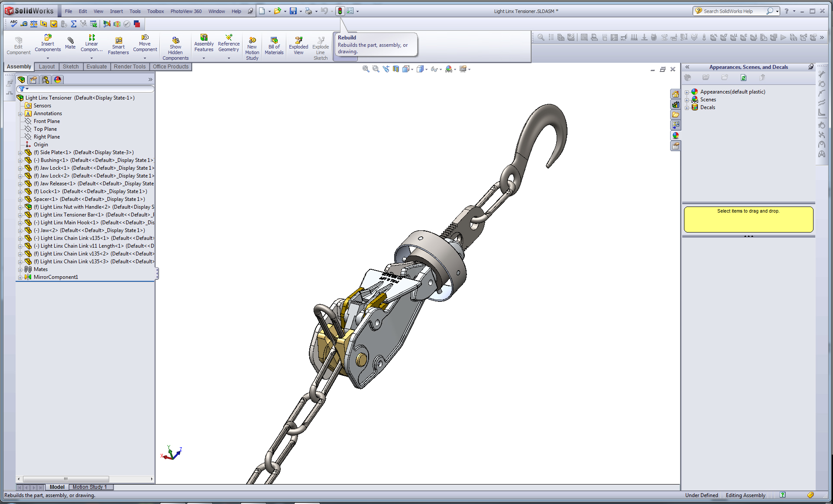The image size is (833, 504).
Task: Open the DisplayManager tab in feature tree
Action: pyautogui.click(x=58, y=80)
